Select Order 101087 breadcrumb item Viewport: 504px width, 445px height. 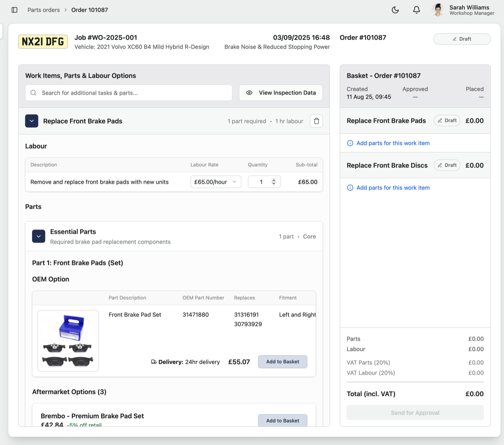coord(89,10)
